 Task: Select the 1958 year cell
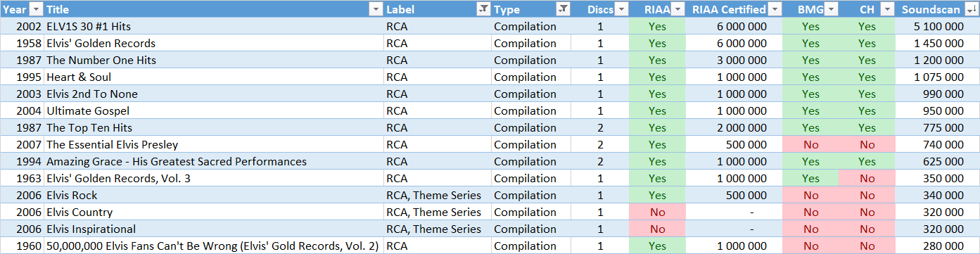[x=23, y=43]
